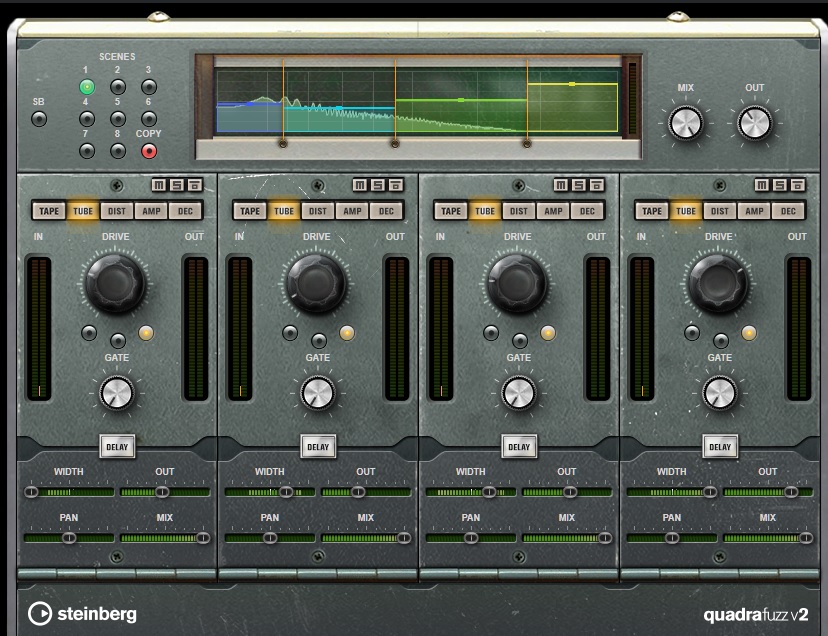
Task: Mute band 1 with its M button
Action: pyautogui.click(x=159, y=185)
